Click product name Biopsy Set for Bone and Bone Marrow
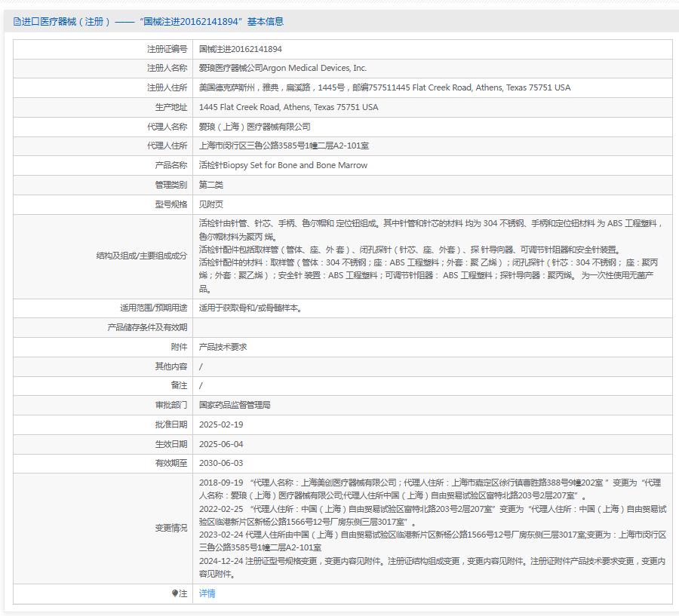 tap(283, 165)
